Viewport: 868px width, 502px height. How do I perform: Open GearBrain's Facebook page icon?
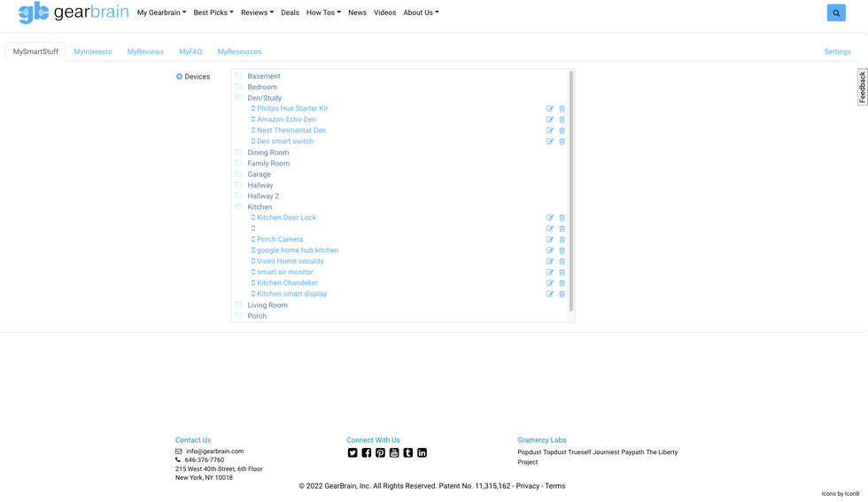[367, 452]
